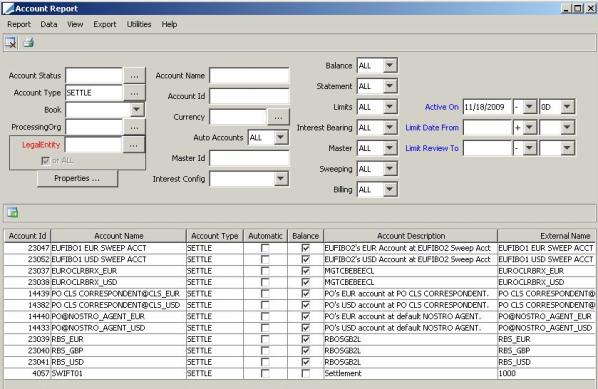The image size is (598, 389).
Task: Select the RBS_EUR account name cell
Action: click(x=119, y=339)
